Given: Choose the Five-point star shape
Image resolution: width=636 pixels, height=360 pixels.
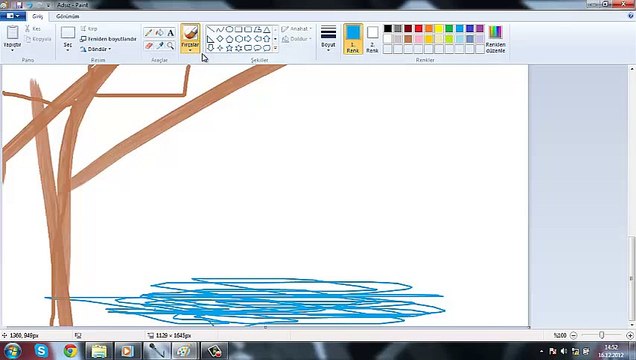Looking at the screenshot, I should click(x=229, y=48).
